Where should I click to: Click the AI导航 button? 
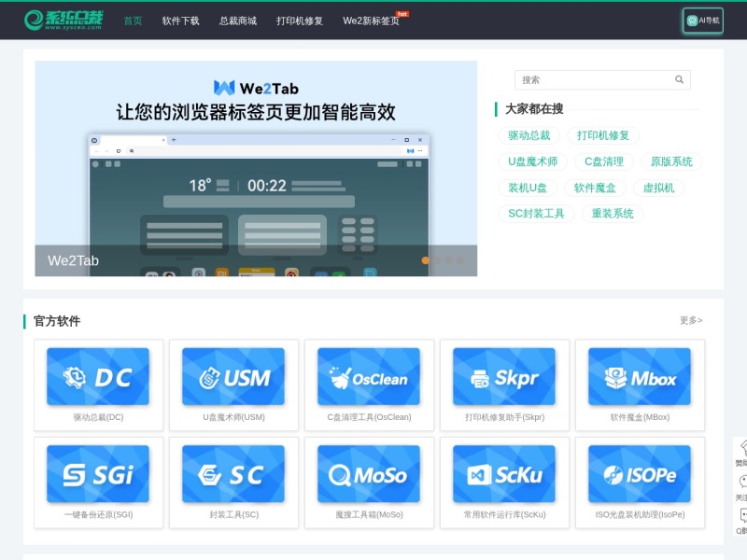(x=703, y=21)
